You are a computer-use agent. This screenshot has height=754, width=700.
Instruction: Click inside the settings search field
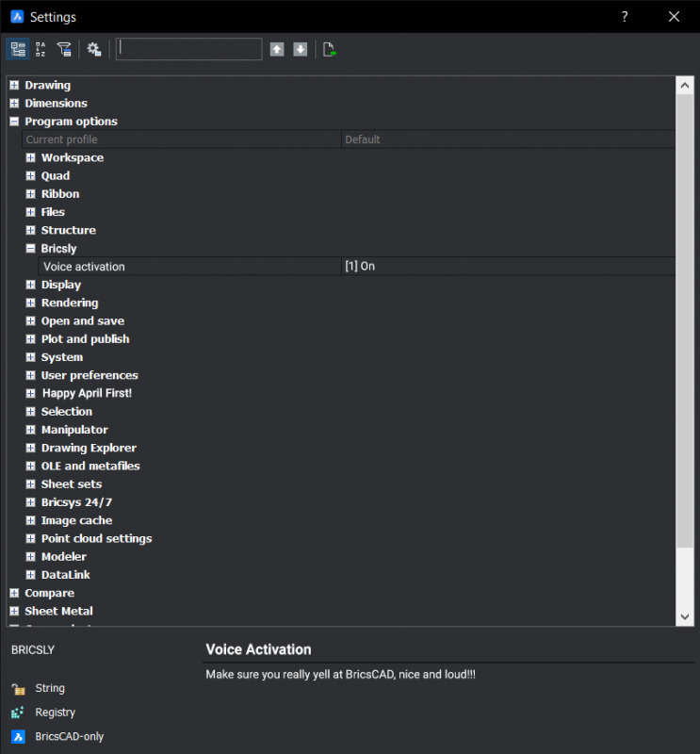click(x=189, y=49)
